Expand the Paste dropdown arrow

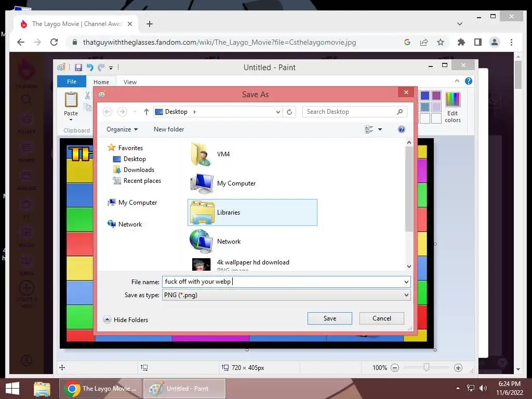coord(71,120)
